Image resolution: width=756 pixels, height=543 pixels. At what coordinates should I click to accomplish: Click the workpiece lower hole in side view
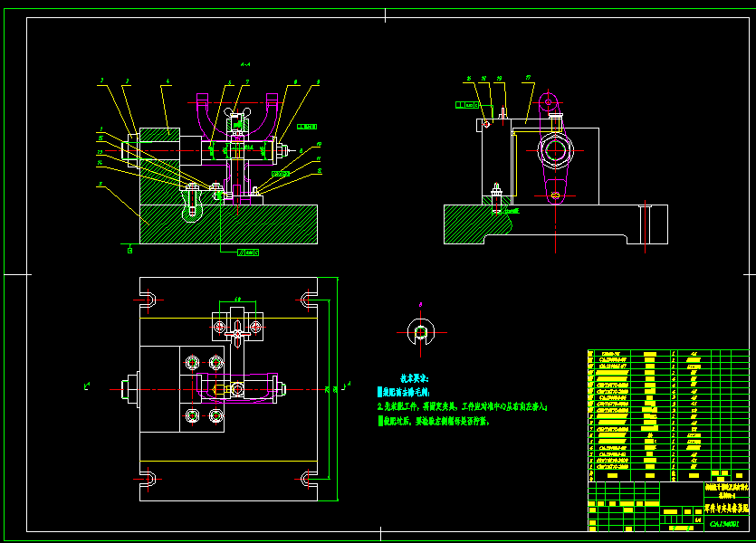555,195
